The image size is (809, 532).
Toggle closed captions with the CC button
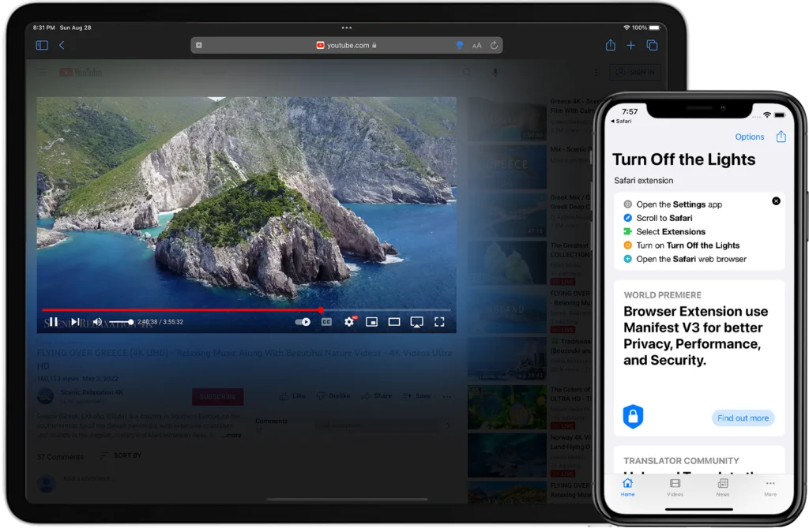click(326, 322)
